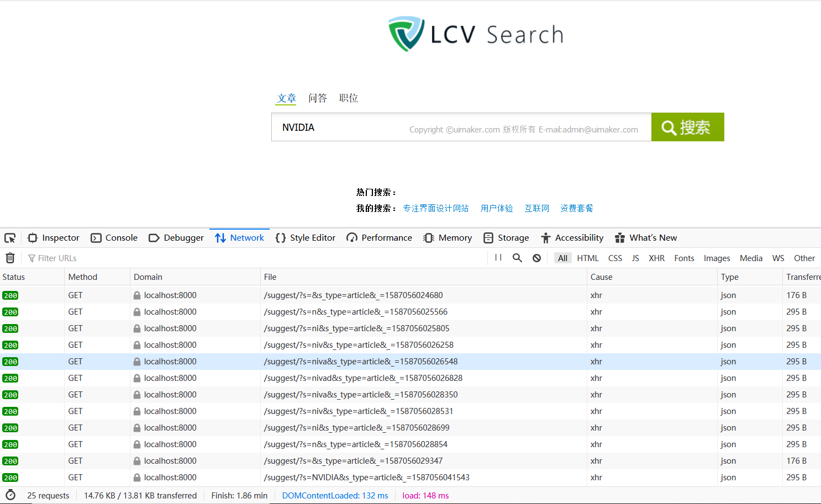Sort by the Domain column header

pyautogui.click(x=195, y=277)
